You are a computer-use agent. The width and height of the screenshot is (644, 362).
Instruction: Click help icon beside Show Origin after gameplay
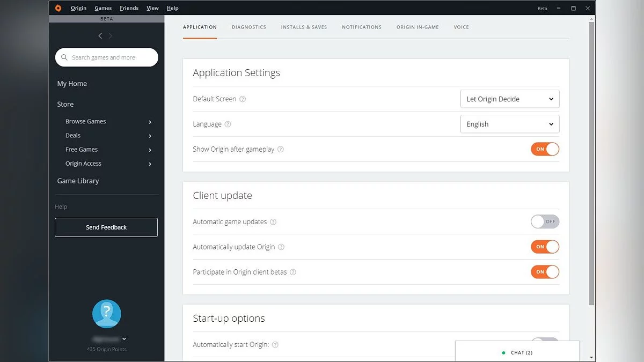(x=281, y=150)
